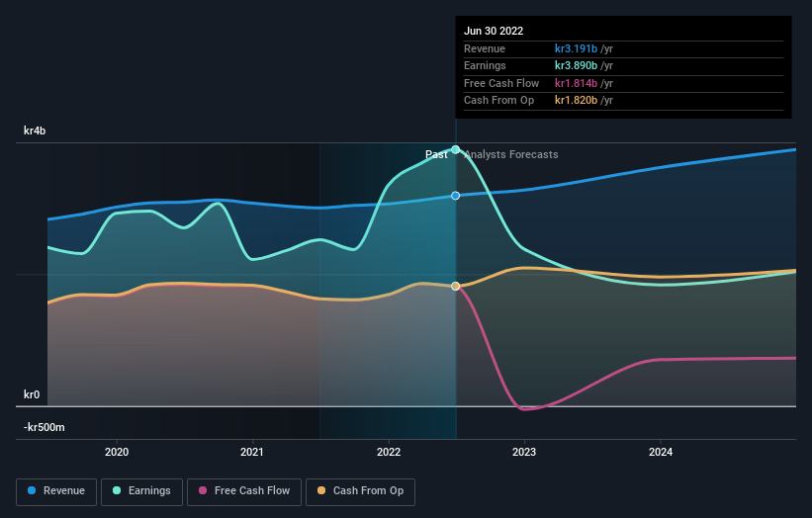This screenshot has width=812, height=518.
Task: Click the 2022 x-axis label
Action: tap(389, 452)
